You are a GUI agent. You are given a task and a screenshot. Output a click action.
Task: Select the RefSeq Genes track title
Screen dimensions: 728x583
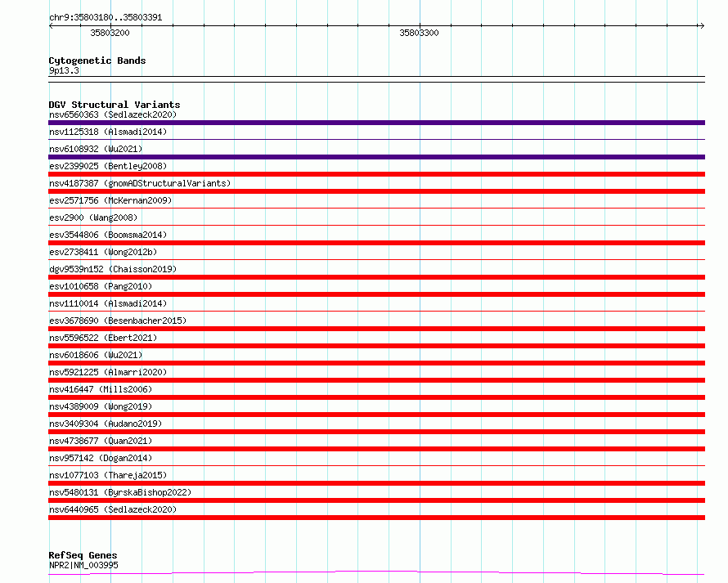(x=83, y=555)
